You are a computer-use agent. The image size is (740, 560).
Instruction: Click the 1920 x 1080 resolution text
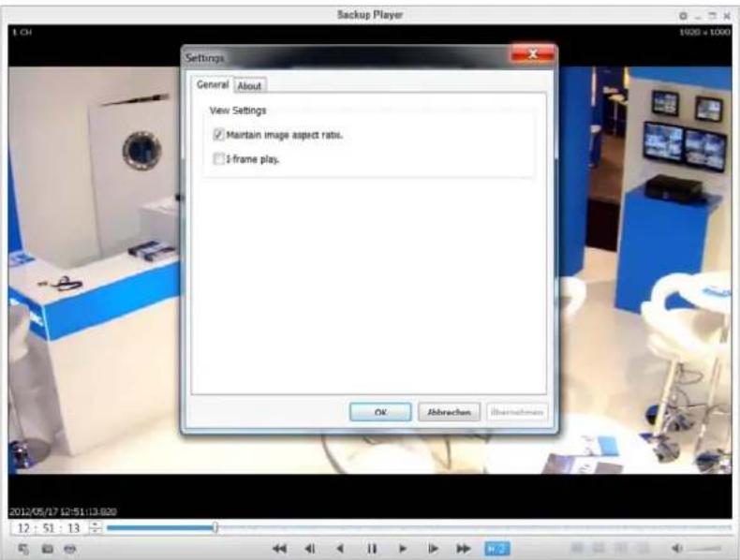point(704,32)
